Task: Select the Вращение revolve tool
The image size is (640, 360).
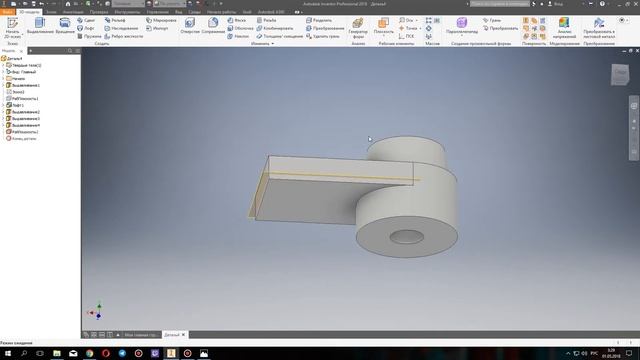Action: pos(65,25)
